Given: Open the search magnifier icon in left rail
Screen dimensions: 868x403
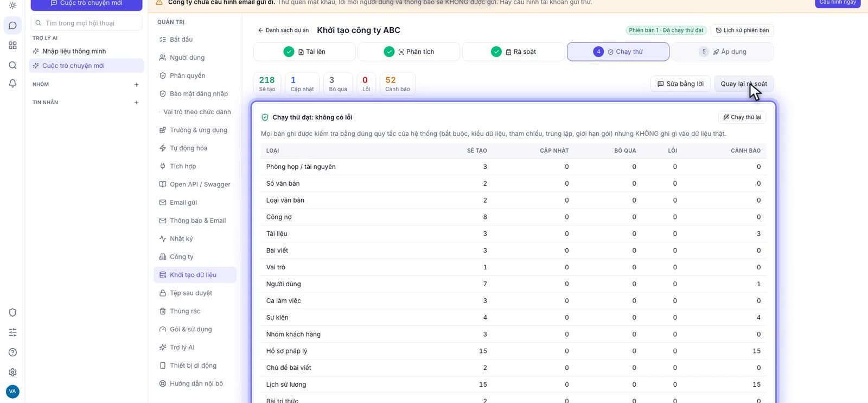Looking at the screenshot, I should pyautogui.click(x=12, y=65).
